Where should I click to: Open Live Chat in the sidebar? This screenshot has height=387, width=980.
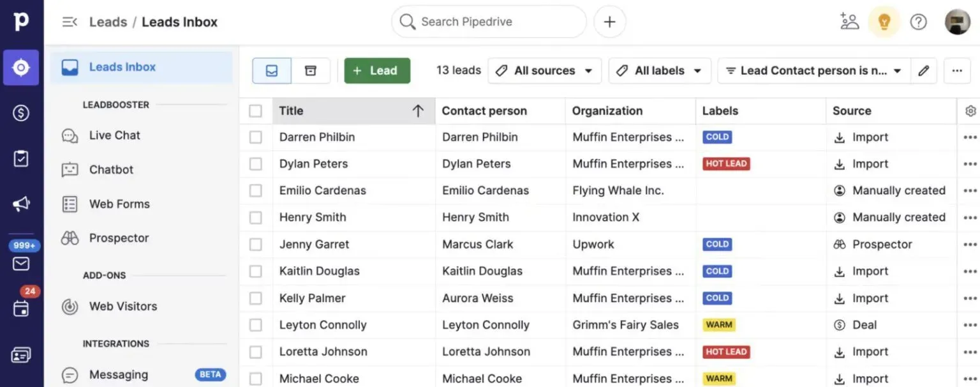pyautogui.click(x=114, y=135)
